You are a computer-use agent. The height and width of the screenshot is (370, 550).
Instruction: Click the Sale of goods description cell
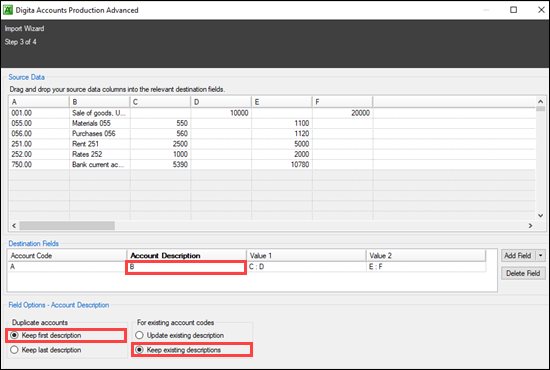(100, 113)
